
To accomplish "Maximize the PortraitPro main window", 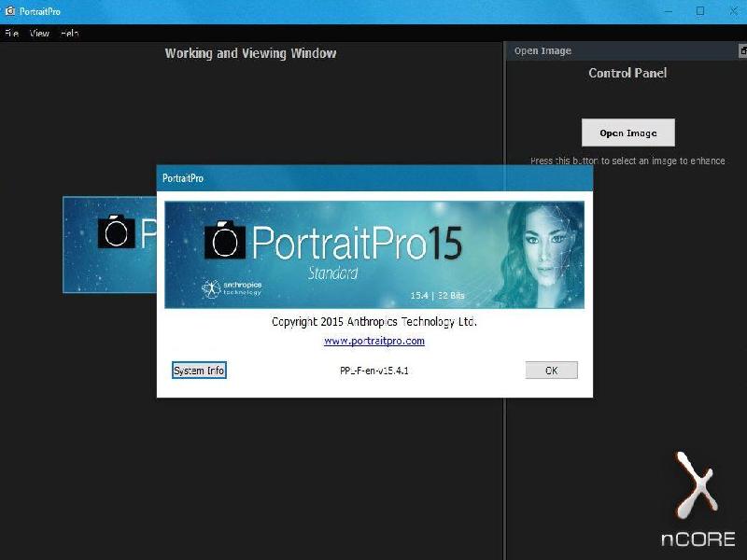I will click(x=699, y=11).
